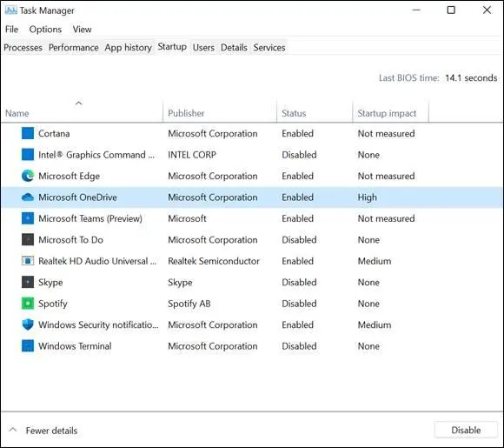Image resolution: width=504 pixels, height=448 pixels.
Task: Click the Windows Terminal icon
Action: point(28,345)
